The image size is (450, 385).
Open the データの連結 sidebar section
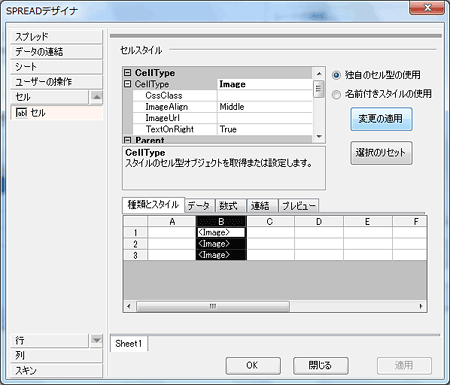(x=56, y=52)
